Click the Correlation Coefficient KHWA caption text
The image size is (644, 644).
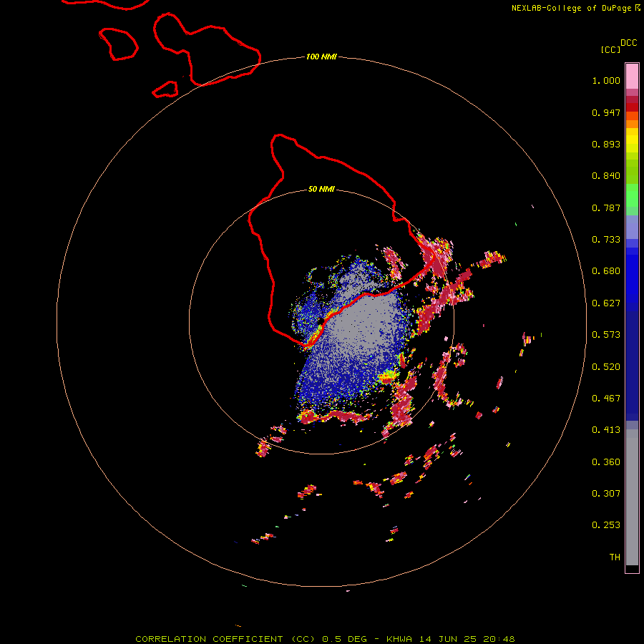tap(325, 639)
